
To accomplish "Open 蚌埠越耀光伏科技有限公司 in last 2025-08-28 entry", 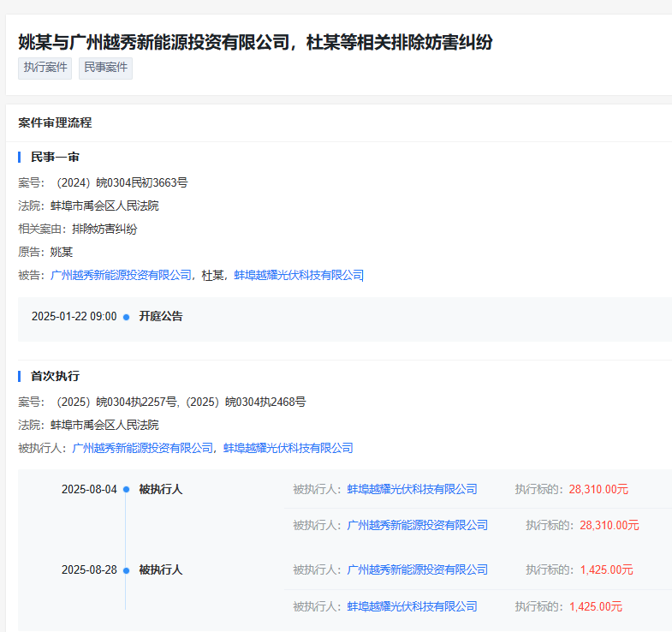I will coord(412,606).
